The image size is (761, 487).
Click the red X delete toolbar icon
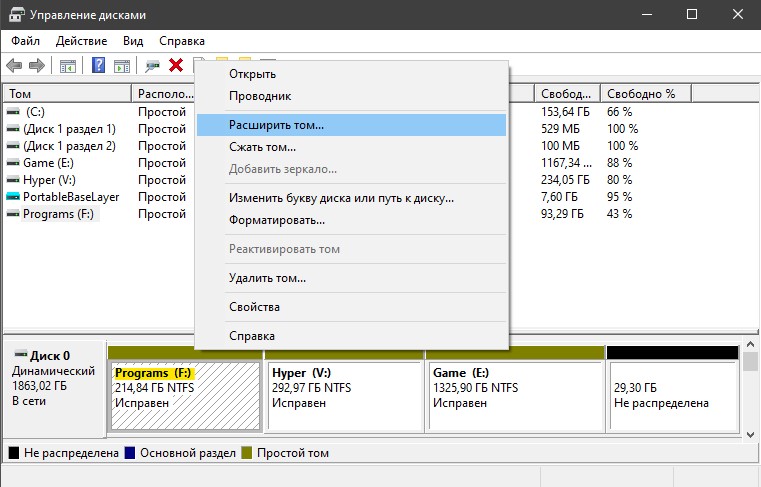176,65
